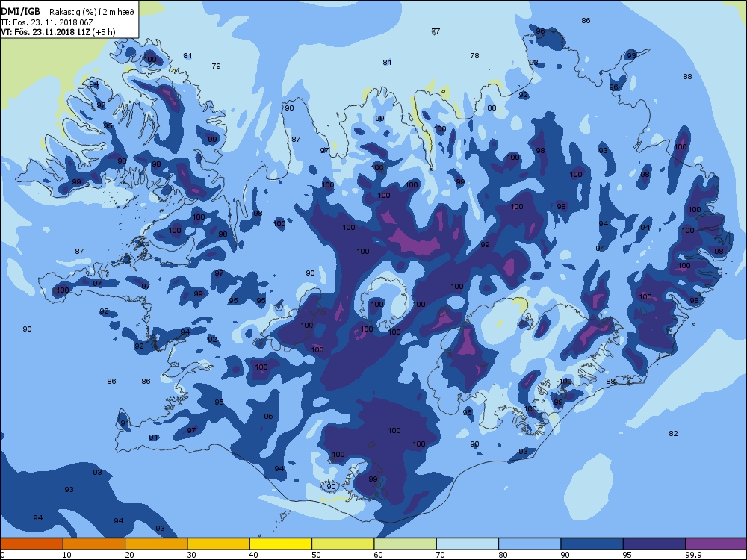Click the indigo 95–99.9 legend swatch
Image resolution: width=747 pixels, height=560 pixels.
654,544
